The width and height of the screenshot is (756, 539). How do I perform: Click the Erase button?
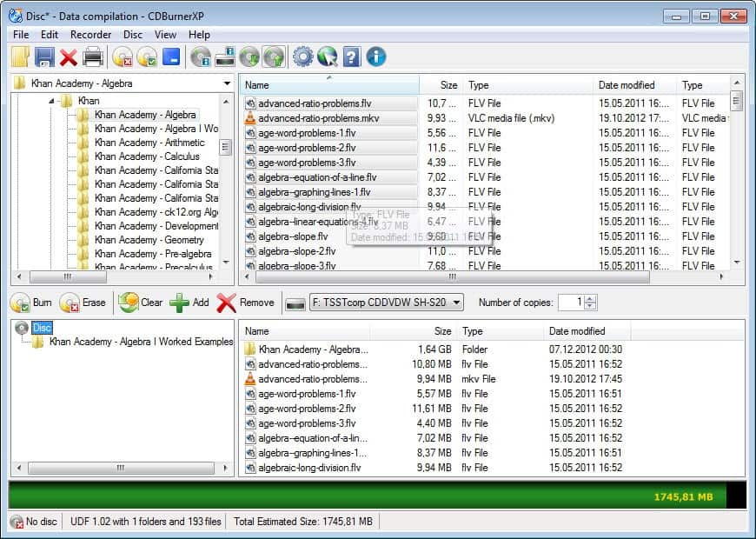(x=83, y=303)
